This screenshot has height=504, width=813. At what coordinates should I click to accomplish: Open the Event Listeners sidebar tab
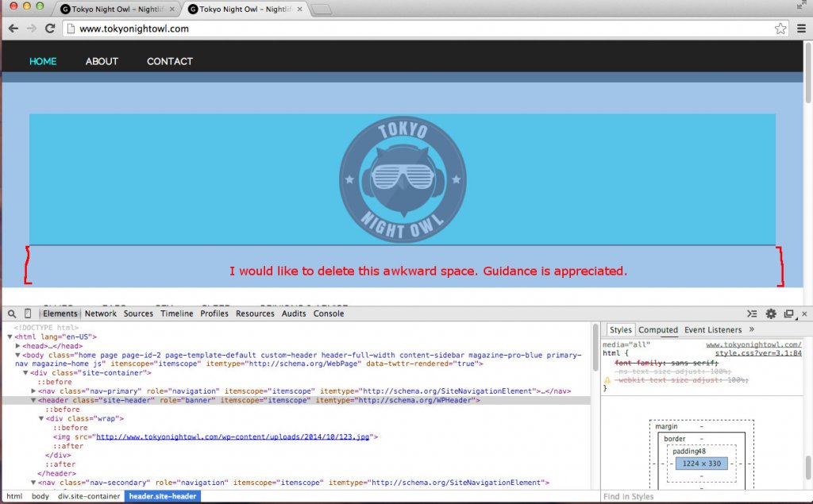point(713,329)
